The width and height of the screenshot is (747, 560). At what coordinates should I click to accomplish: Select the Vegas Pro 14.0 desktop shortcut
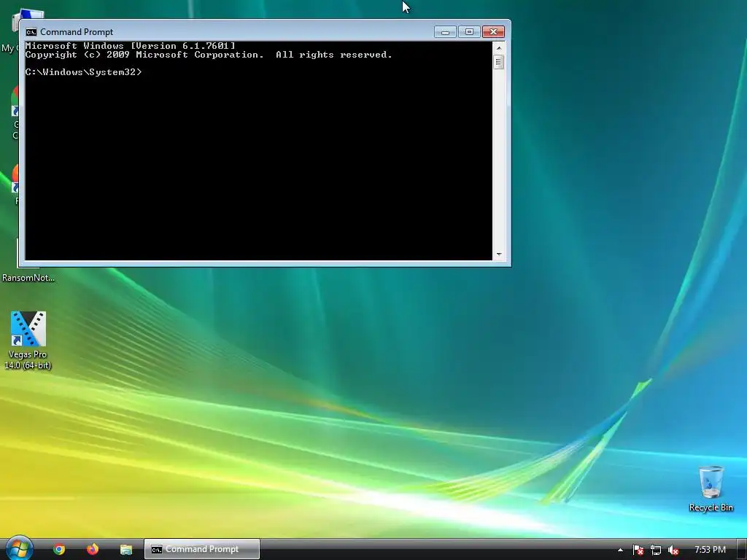pyautogui.click(x=28, y=341)
